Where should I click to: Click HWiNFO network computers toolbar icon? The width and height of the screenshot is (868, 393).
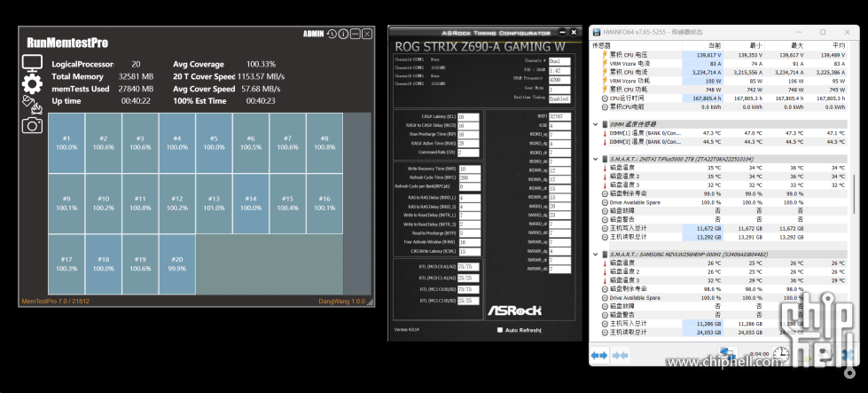727,354
